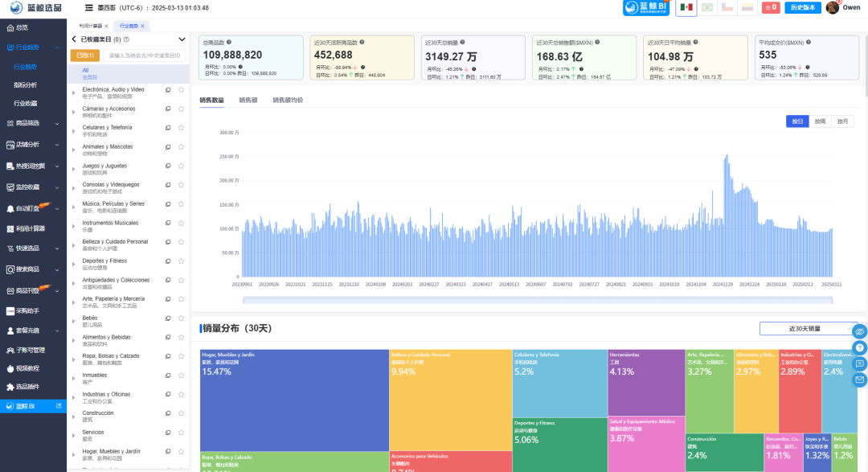Open the 近30天销量 dropdown
This screenshot has width=868, height=472.
pos(809,329)
